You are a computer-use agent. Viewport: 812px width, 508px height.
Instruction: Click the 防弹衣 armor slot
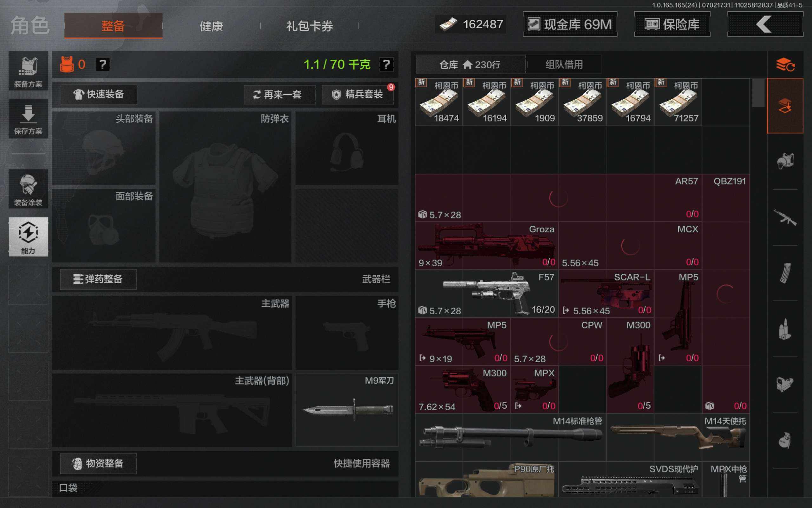point(225,187)
